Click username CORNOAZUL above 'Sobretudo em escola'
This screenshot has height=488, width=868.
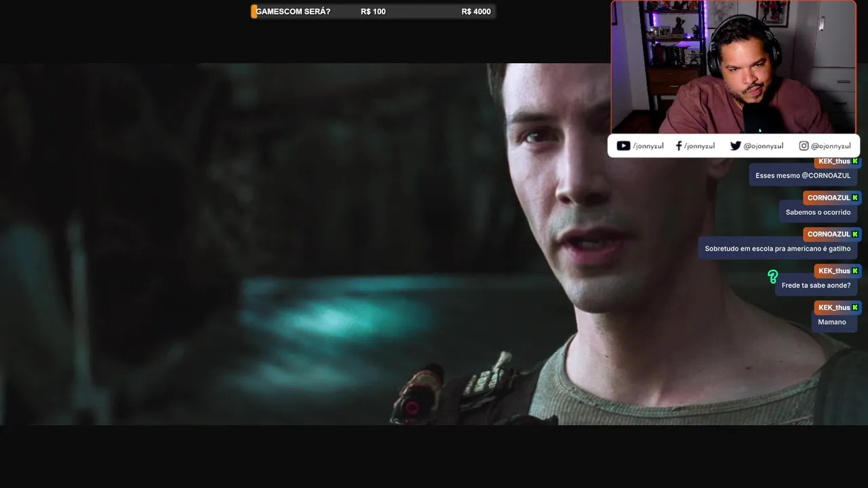tap(829, 235)
